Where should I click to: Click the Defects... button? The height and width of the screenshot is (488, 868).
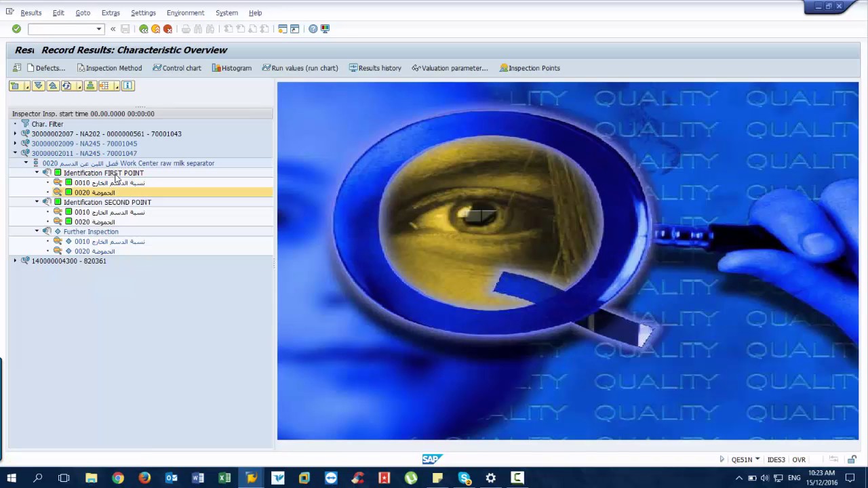46,68
